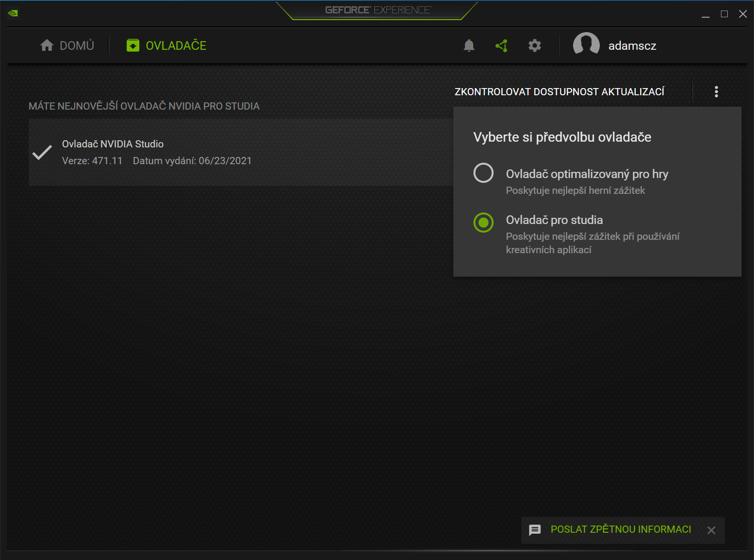Viewport: 754px width, 560px height.
Task: Dismiss the feedback banner with X
Action: click(x=711, y=530)
